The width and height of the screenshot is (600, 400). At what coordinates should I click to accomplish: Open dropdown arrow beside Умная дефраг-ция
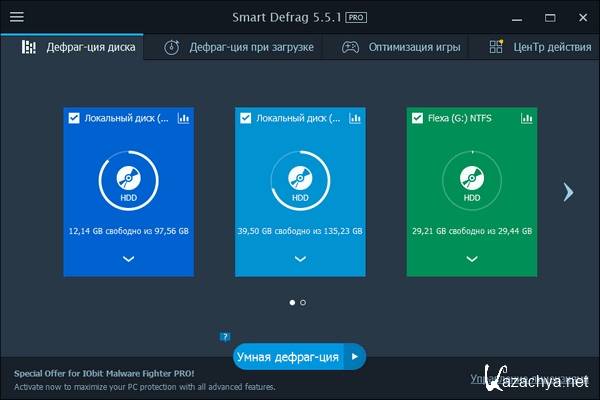(x=355, y=357)
